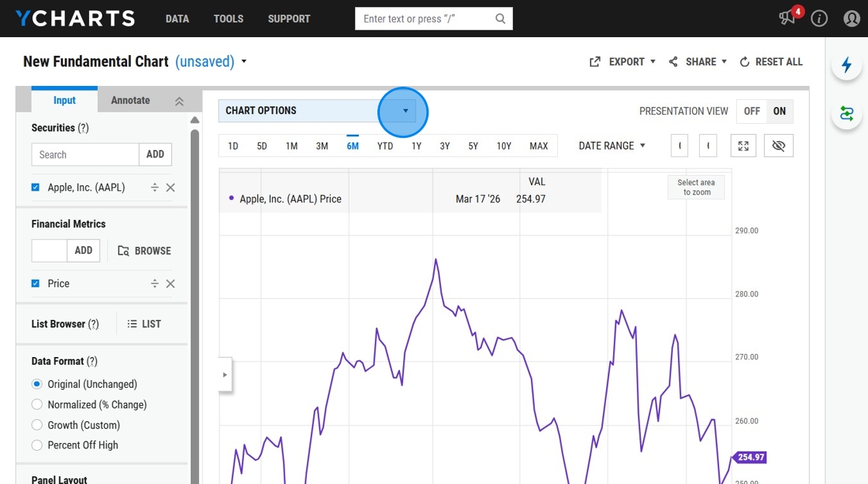The width and height of the screenshot is (868, 484).
Task: Uncheck the Price metric checkbox
Action: coord(36,283)
